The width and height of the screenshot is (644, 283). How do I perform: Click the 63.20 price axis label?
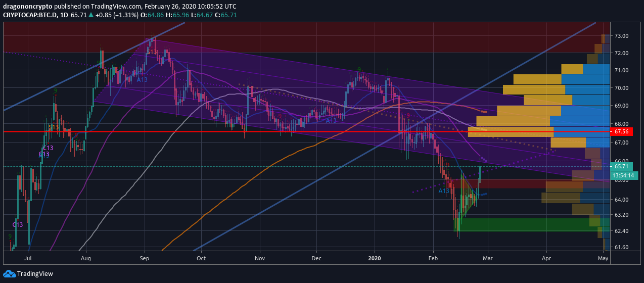point(621,215)
